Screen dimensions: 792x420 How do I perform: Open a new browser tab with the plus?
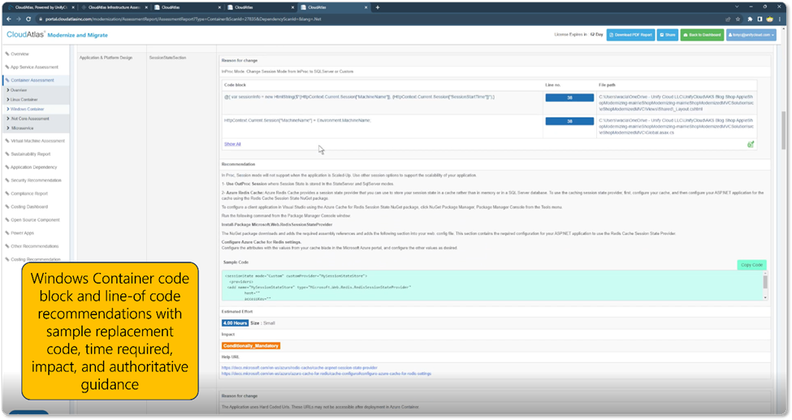[x=377, y=7]
